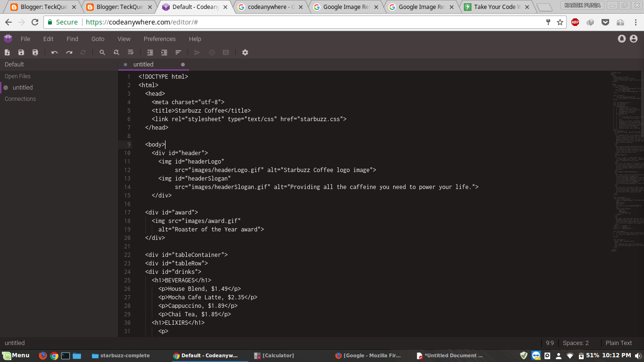Click the outdent lines toolbar icon

pos(150,52)
